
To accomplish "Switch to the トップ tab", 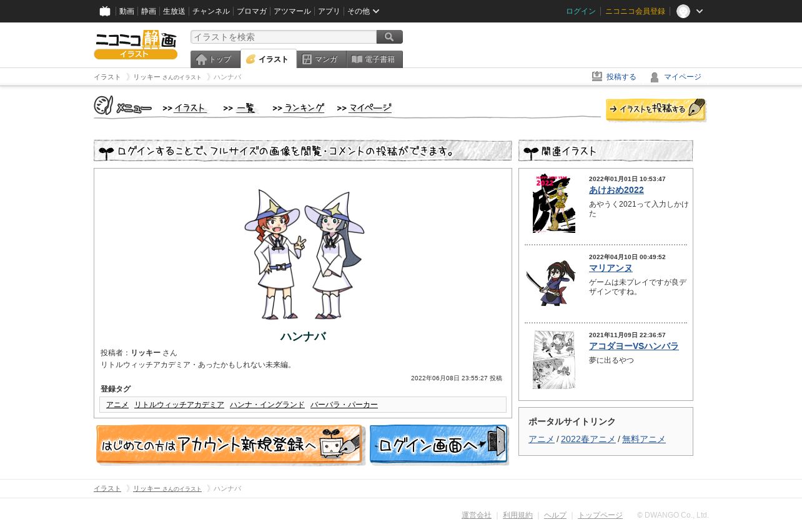I will click(215, 59).
